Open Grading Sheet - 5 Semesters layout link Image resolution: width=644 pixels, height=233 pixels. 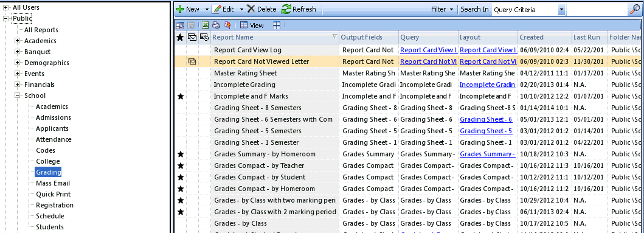(x=485, y=131)
